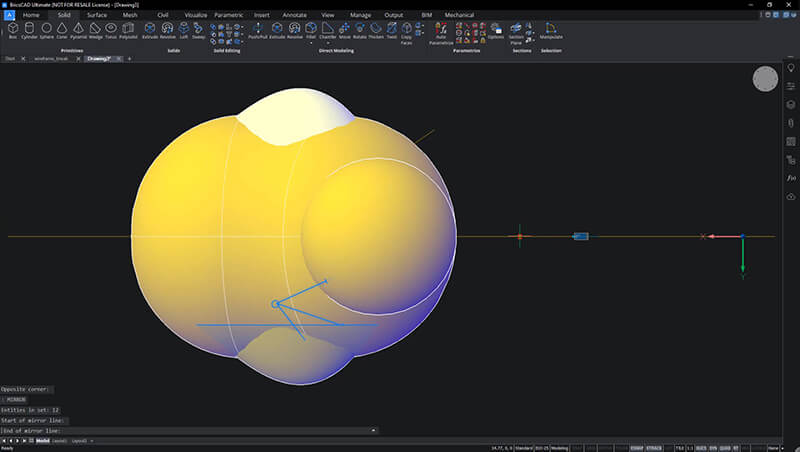Click the Copy Faces tool
Viewport: 800px width, 452px height.
407,33
